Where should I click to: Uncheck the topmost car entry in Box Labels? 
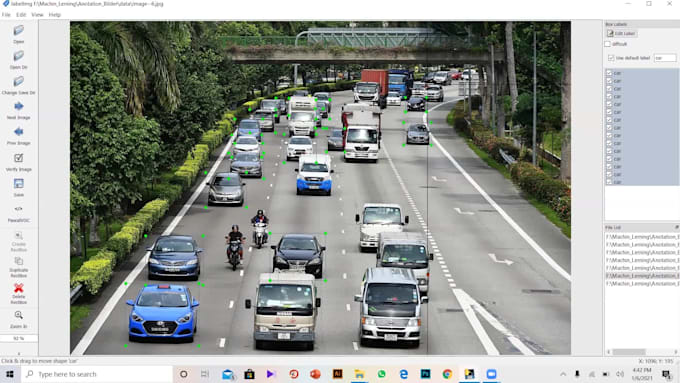click(x=609, y=73)
